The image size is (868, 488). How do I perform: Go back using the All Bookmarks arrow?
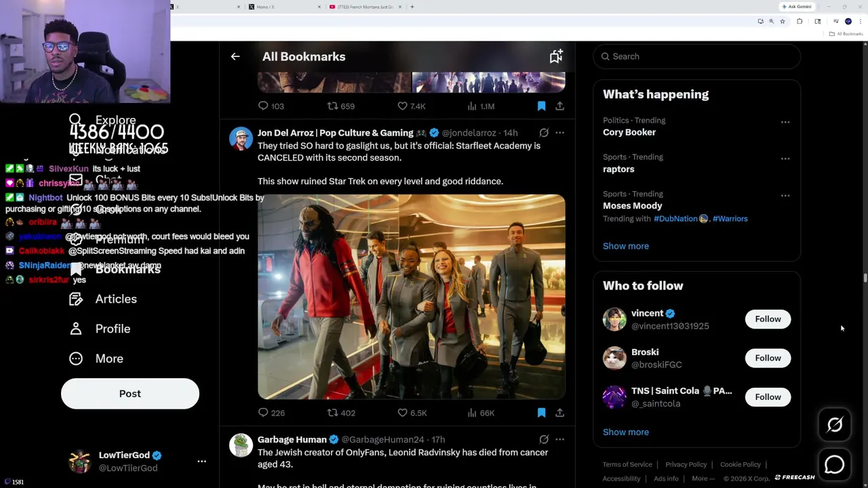point(235,57)
